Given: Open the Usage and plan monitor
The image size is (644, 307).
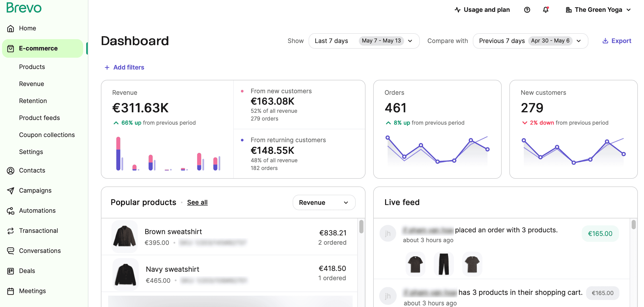Looking at the screenshot, I should (458, 10).
